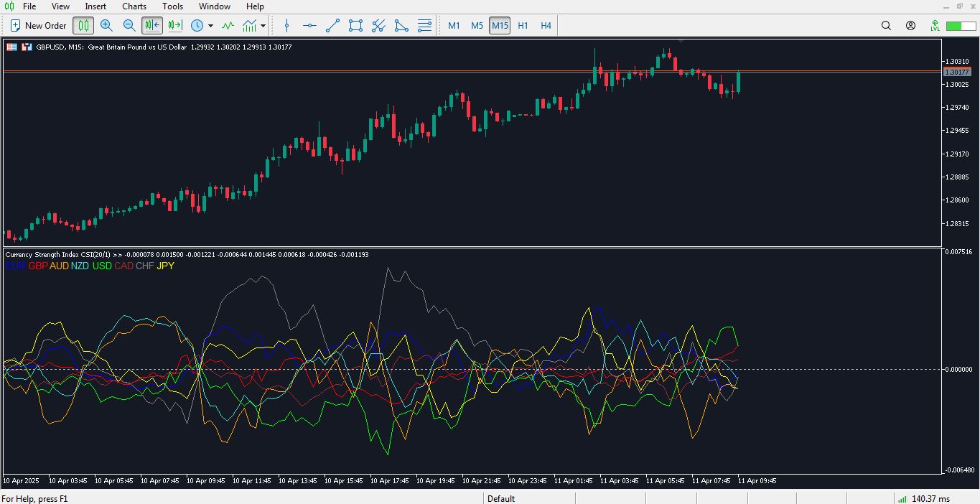The image size is (980, 504).
Task: Select the trendline drawing tool
Action: (x=332, y=25)
